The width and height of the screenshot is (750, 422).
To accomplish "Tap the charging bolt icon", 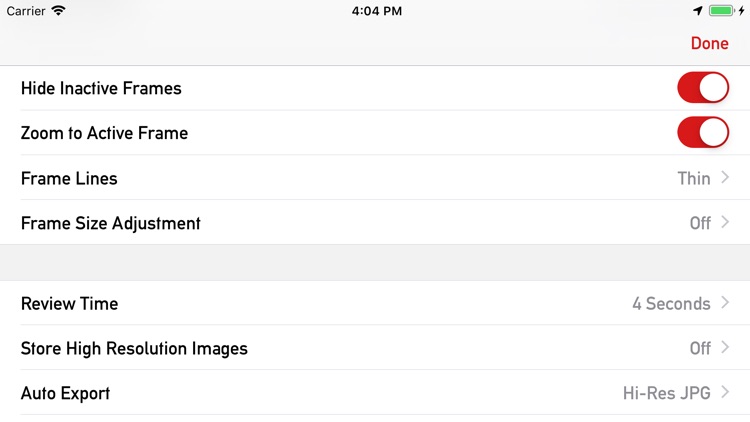I will click(741, 11).
